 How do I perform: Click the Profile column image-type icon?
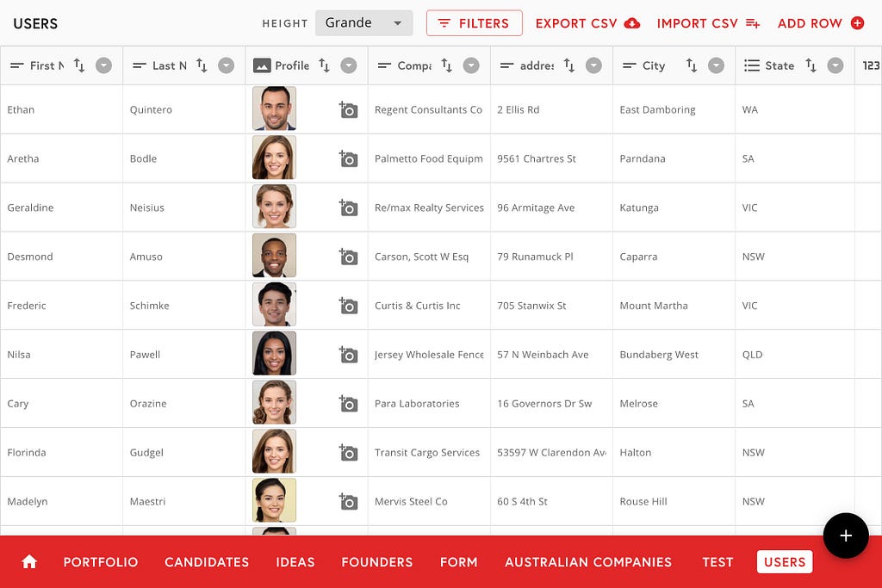click(262, 65)
